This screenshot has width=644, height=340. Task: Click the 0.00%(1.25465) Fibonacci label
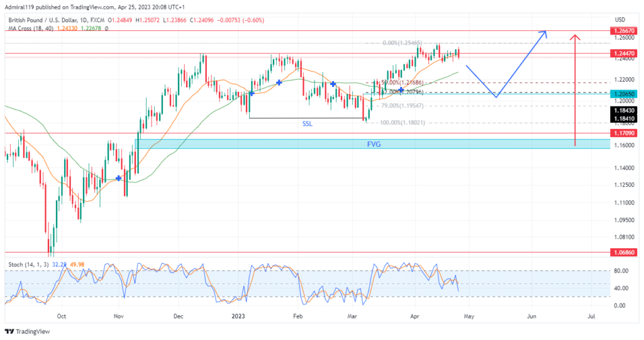tap(402, 43)
